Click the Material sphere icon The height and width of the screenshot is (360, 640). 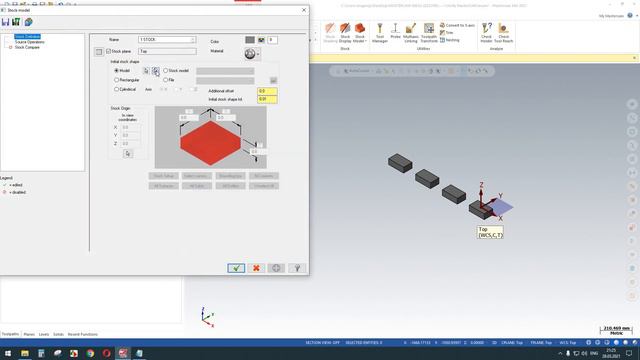pyautogui.click(x=250, y=53)
